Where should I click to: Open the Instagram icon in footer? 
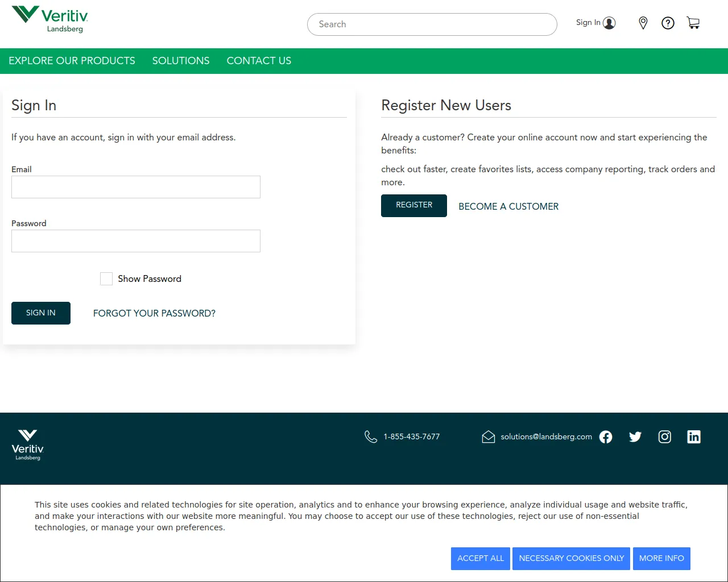point(664,436)
